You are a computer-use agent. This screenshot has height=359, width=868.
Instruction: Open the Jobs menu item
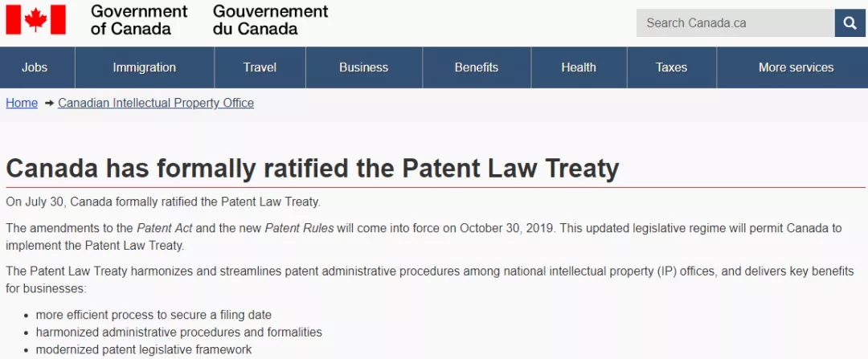pos(35,67)
